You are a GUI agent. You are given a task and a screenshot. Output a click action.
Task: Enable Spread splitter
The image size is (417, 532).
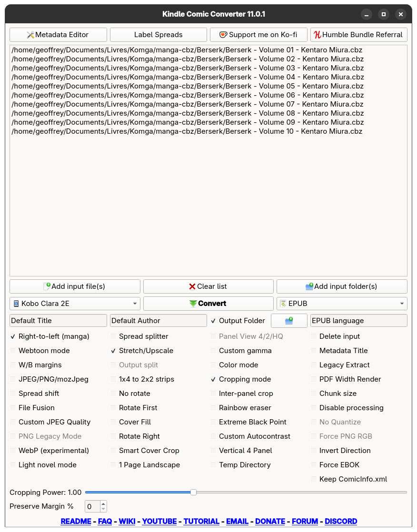113,336
